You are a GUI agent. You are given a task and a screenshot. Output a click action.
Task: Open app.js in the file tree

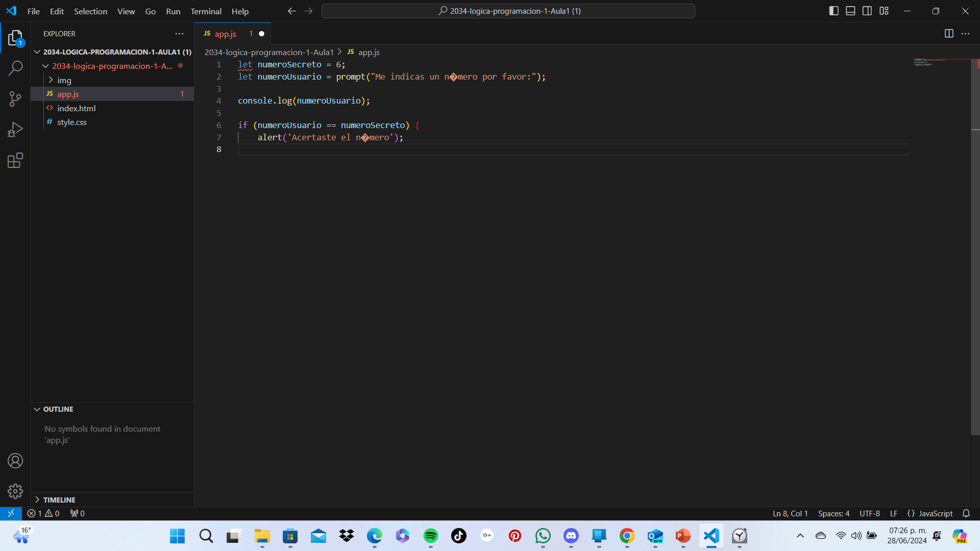(x=112, y=94)
